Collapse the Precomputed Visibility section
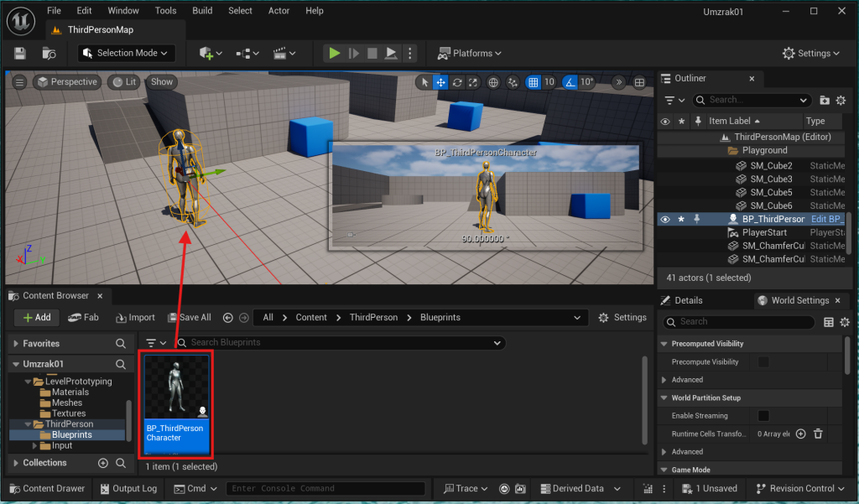 664,344
